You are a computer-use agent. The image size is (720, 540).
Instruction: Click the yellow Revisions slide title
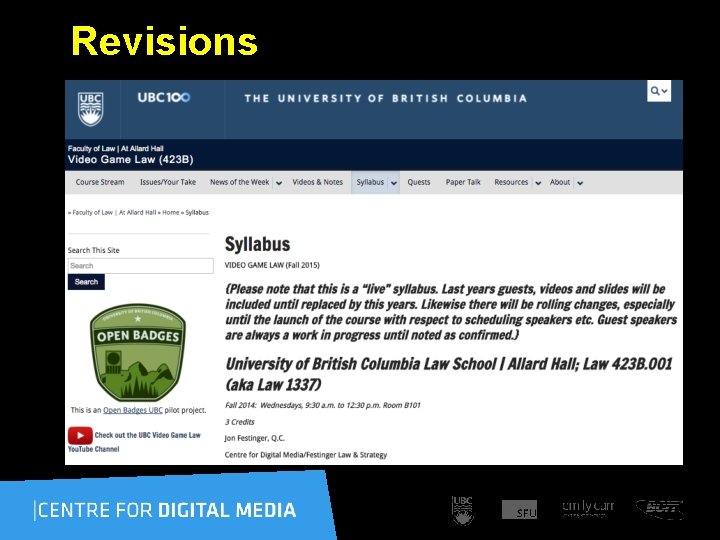click(164, 41)
